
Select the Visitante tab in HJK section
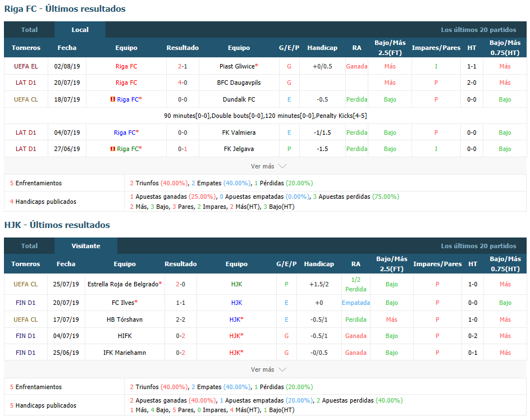(86, 246)
